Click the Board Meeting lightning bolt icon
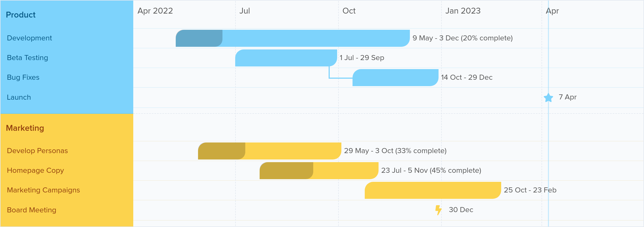The width and height of the screenshot is (644, 227). coord(438,210)
